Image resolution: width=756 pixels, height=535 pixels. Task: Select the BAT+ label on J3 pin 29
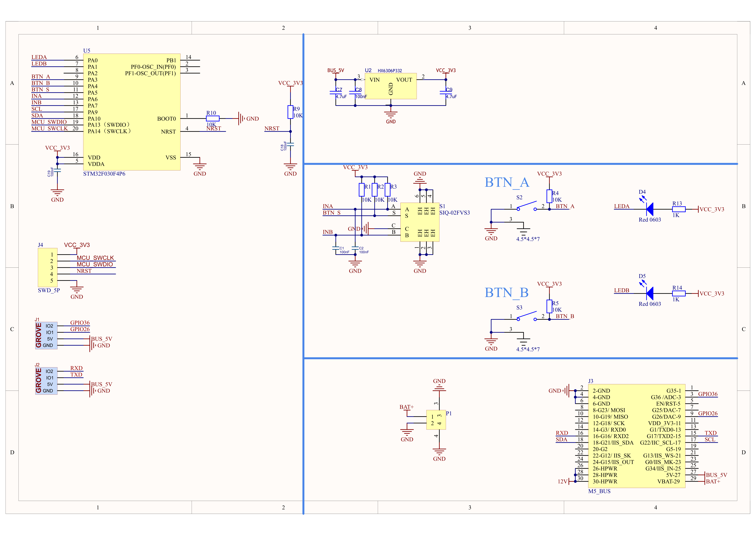point(713,481)
